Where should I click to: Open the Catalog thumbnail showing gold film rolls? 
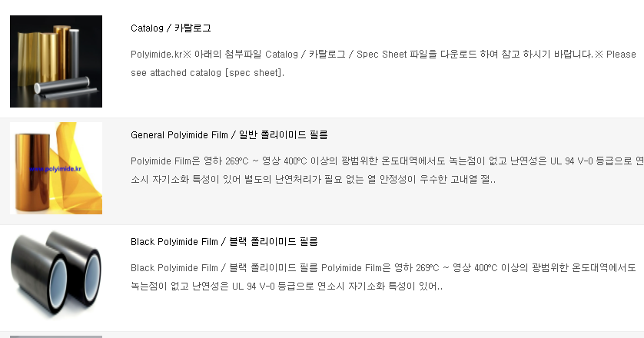coord(56,61)
